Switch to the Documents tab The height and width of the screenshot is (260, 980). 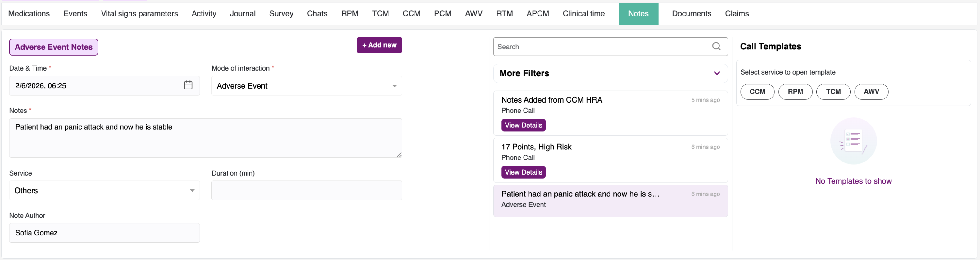[691, 14]
